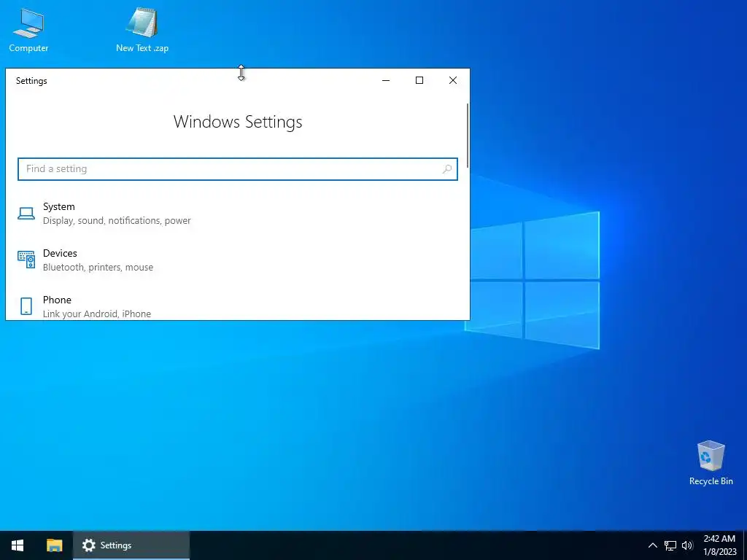The height and width of the screenshot is (560, 747).
Task: Open the System category label
Action: pyautogui.click(x=58, y=206)
